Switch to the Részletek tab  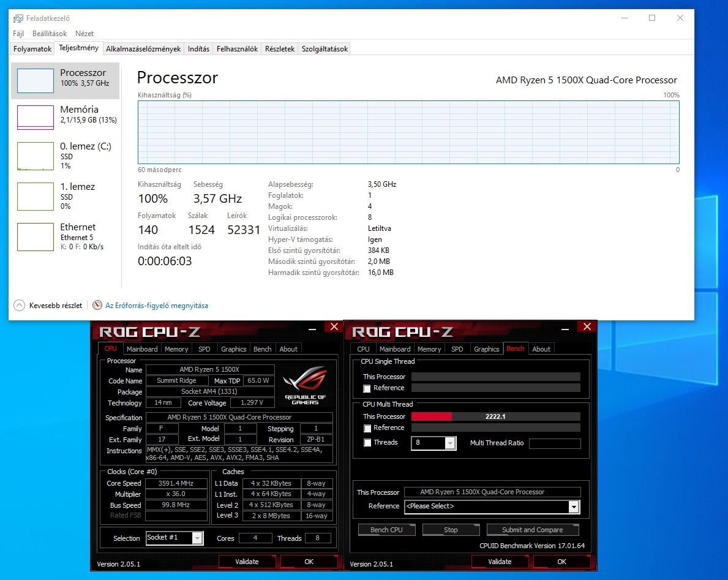(x=279, y=49)
